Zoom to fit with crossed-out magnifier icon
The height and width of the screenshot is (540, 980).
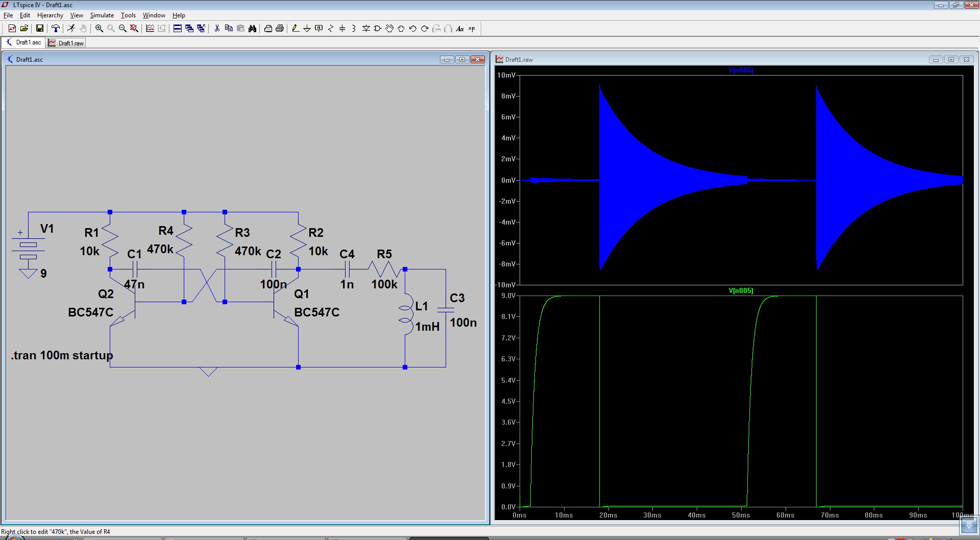pyautogui.click(x=134, y=29)
